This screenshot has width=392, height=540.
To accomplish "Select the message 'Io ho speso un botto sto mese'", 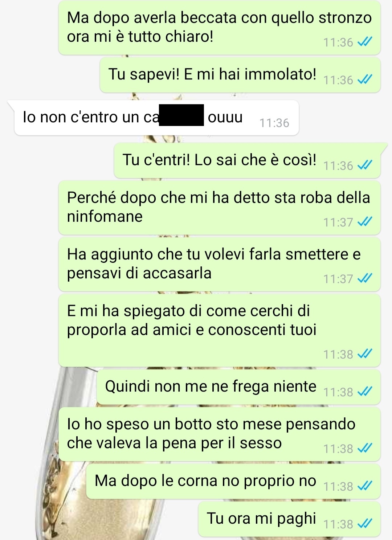I will pyautogui.click(x=219, y=434).
